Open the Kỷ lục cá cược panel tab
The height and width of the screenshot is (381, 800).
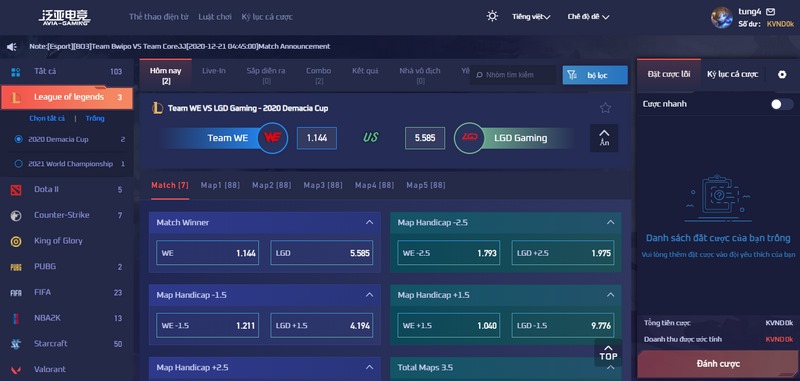coord(733,74)
